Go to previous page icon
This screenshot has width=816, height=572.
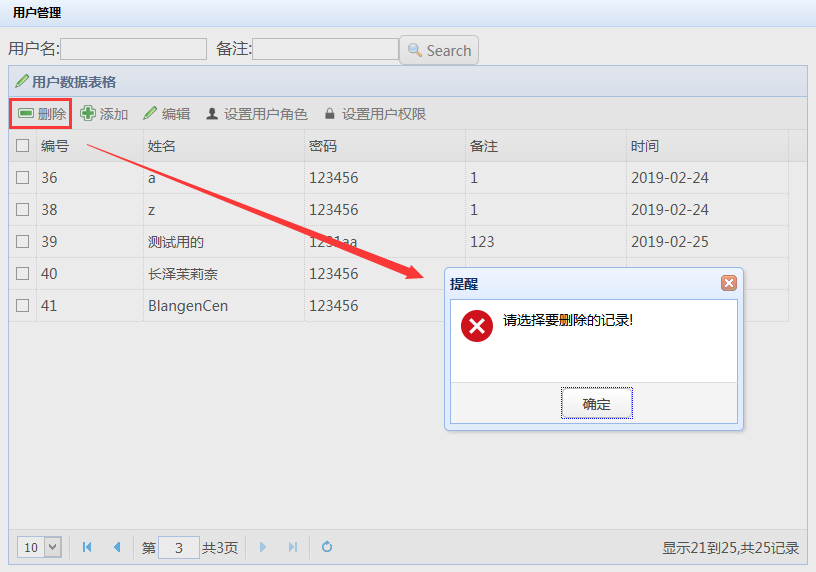point(117,547)
